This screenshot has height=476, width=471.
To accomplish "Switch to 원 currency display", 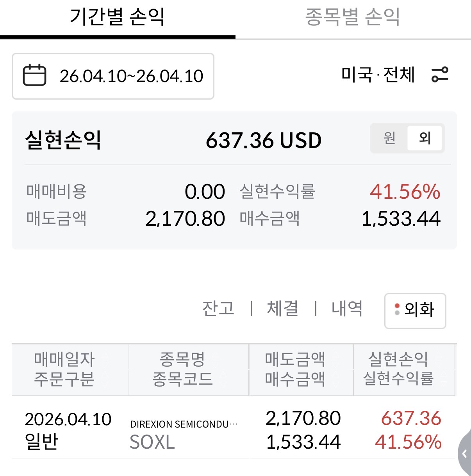I will point(389,138).
